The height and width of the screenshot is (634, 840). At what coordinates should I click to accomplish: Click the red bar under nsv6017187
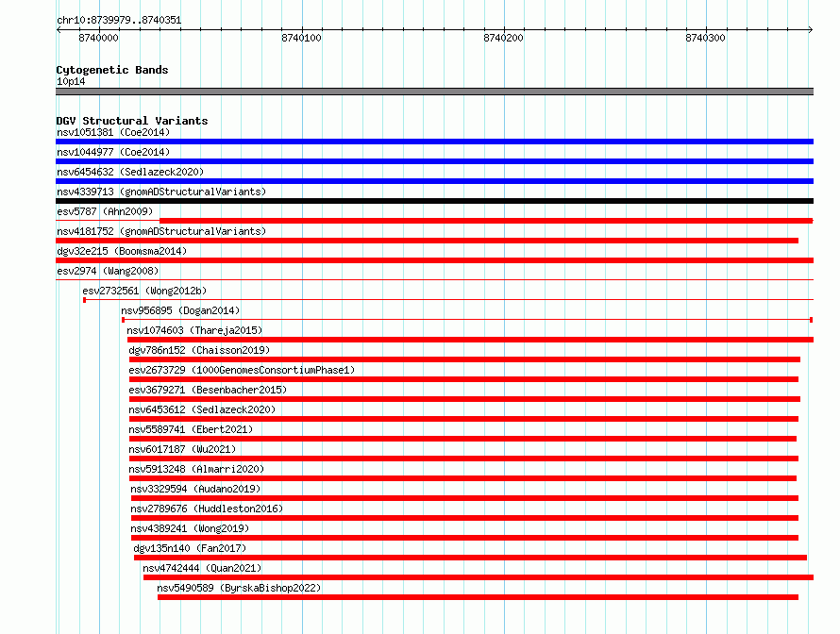[464, 459]
